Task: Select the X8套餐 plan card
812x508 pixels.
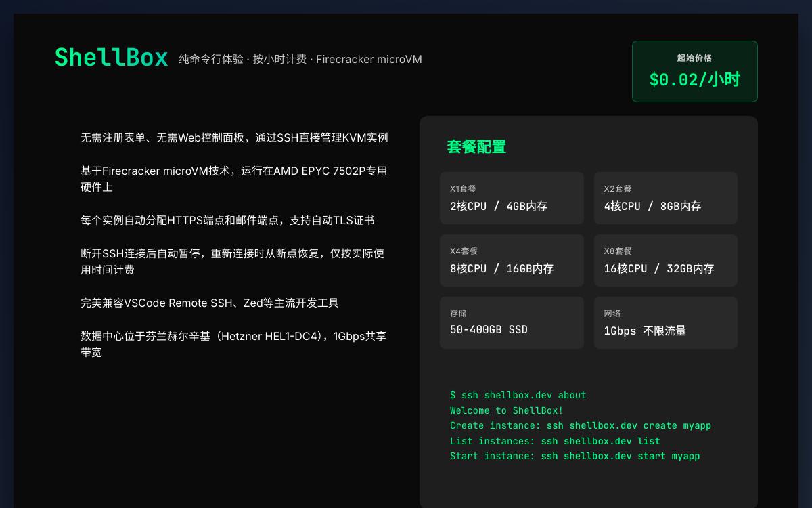Action: click(x=665, y=260)
